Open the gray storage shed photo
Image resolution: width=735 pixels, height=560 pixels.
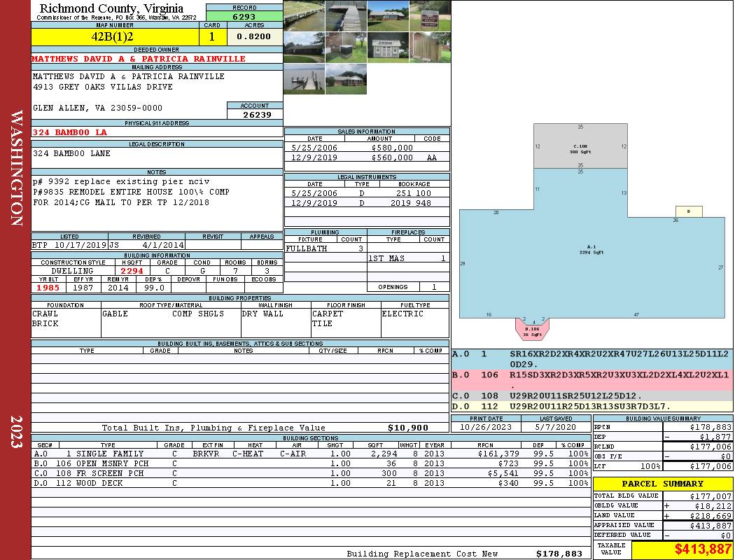point(386,48)
